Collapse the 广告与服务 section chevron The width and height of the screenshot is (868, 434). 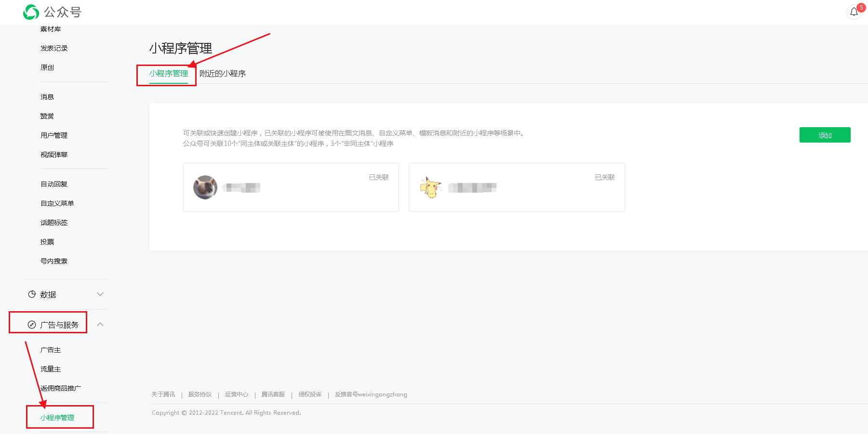pyautogui.click(x=100, y=325)
